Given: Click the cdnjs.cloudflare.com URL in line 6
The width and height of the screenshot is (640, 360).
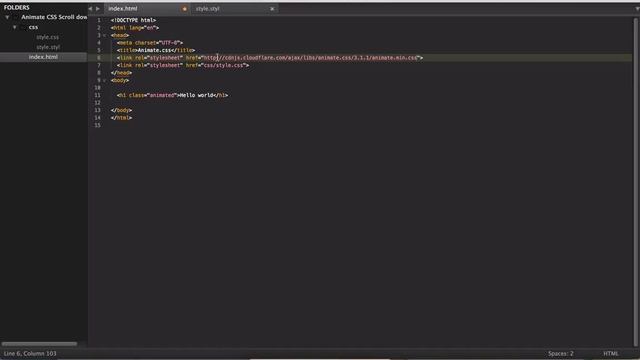Looking at the screenshot, I should click(x=311, y=58).
